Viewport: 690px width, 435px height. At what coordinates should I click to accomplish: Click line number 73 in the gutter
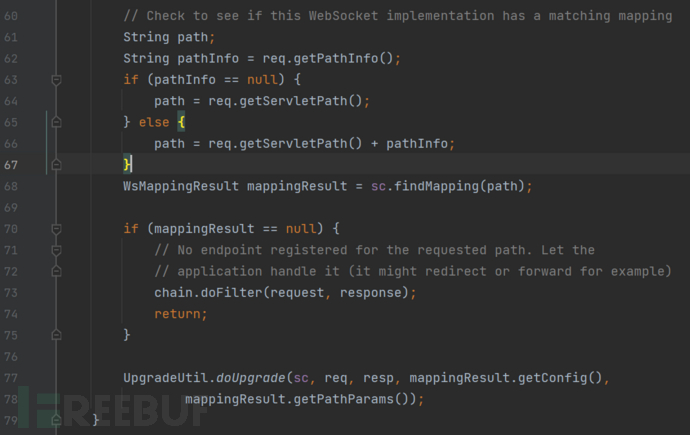12,291
